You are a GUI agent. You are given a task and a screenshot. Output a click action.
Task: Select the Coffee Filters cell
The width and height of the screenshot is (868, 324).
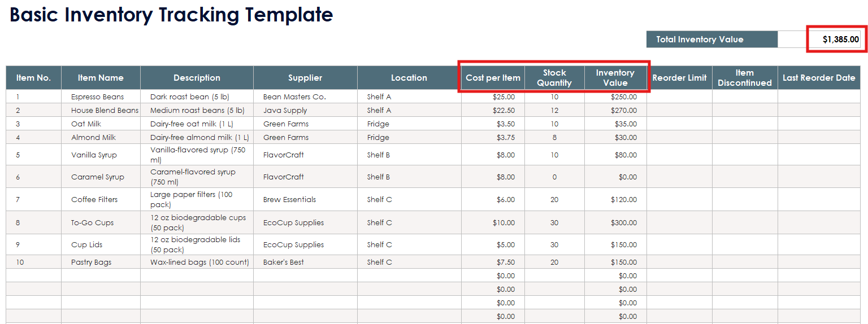(101, 199)
